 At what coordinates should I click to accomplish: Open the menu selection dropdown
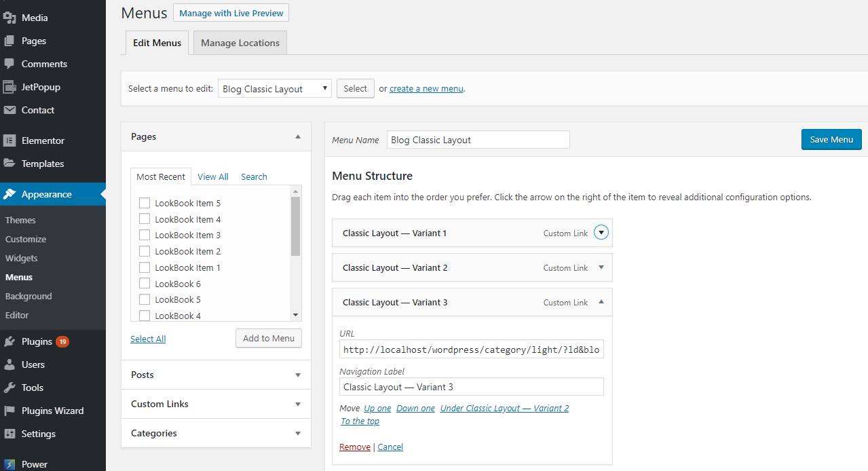[x=274, y=89]
